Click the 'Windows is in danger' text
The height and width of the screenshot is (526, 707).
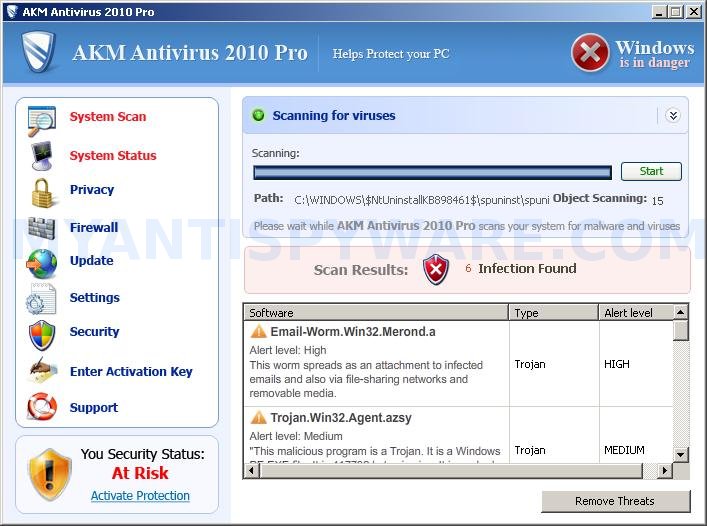[655, 54]
